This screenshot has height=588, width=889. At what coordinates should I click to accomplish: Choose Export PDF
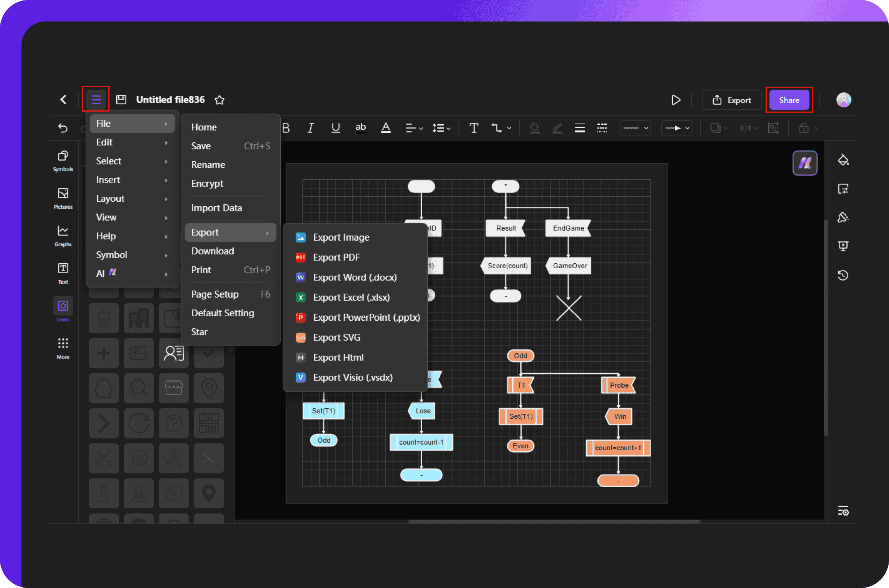tap(354, 257)
